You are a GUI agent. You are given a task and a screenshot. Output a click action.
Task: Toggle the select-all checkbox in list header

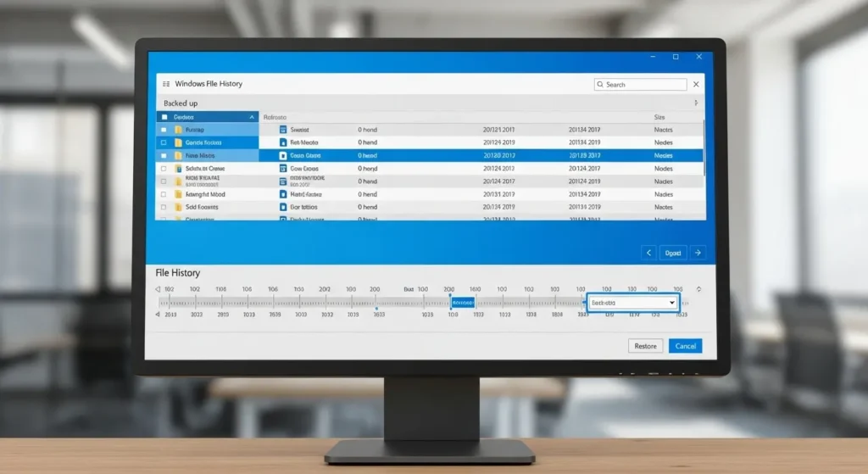click(x=164, y=117)
